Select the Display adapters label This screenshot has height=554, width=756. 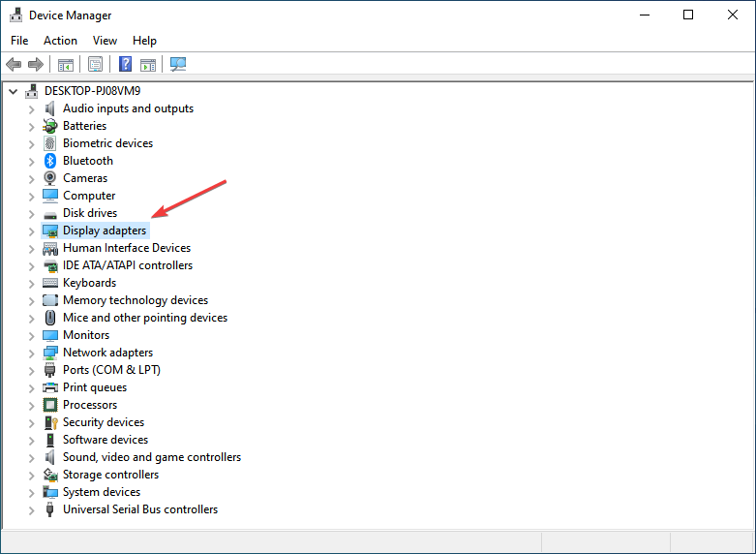click(x=105, y=231)
